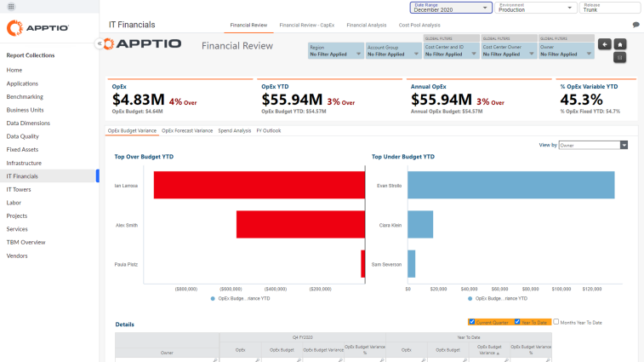
Task: Select Spend Analysis sub-tab
Action: tap(235, 131)
